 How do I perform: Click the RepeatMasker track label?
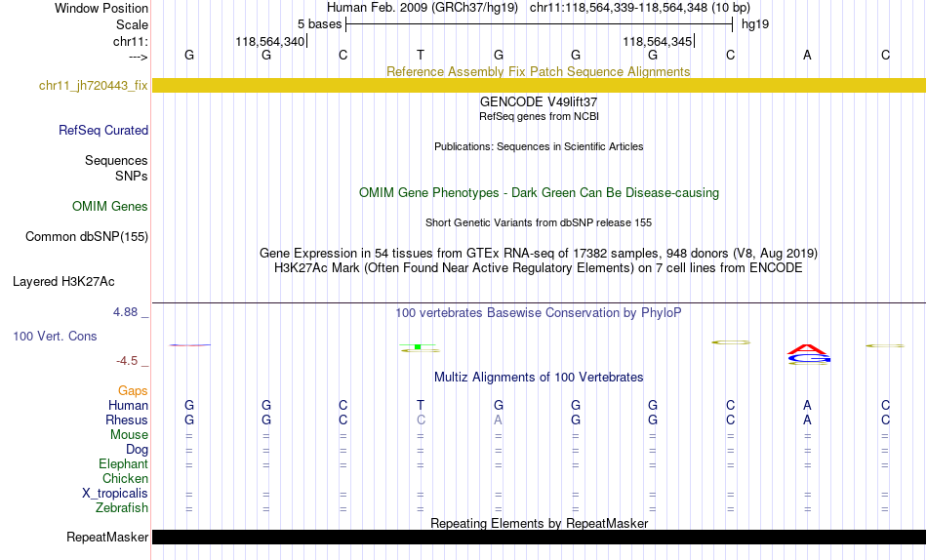coord(107,537)
